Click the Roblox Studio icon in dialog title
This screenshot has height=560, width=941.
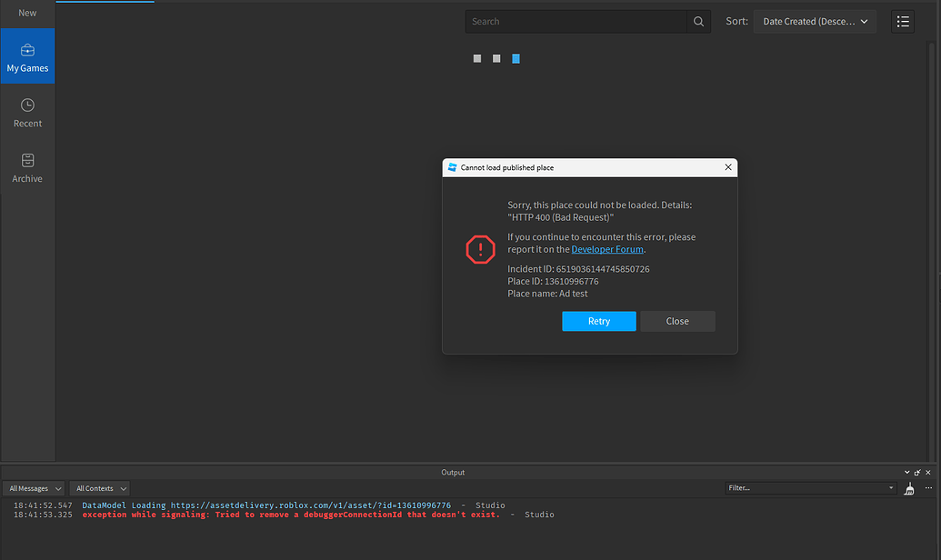click(453, 167)
